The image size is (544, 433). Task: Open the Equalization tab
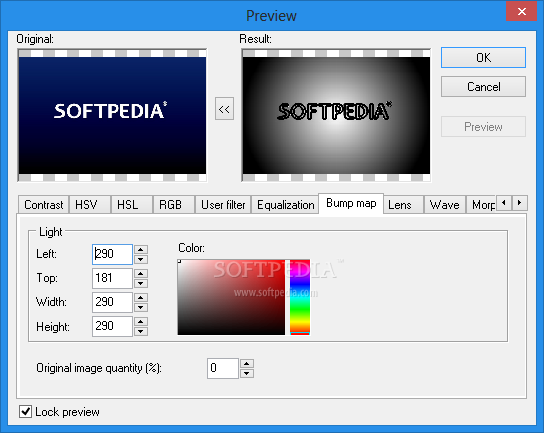pyautogui.click(x=285, y=205)
